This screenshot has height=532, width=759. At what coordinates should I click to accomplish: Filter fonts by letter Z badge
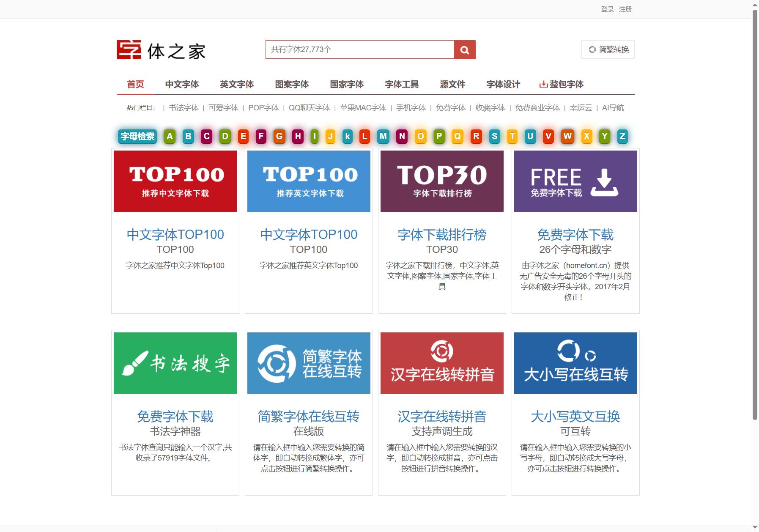click(622, 136)
